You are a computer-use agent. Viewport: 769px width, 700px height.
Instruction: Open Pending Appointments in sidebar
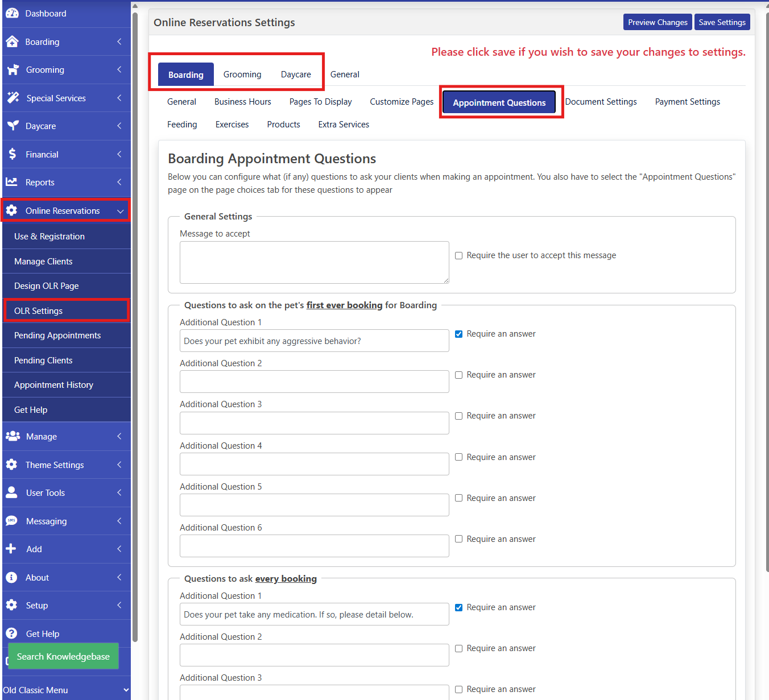click(x=67, y=335)
